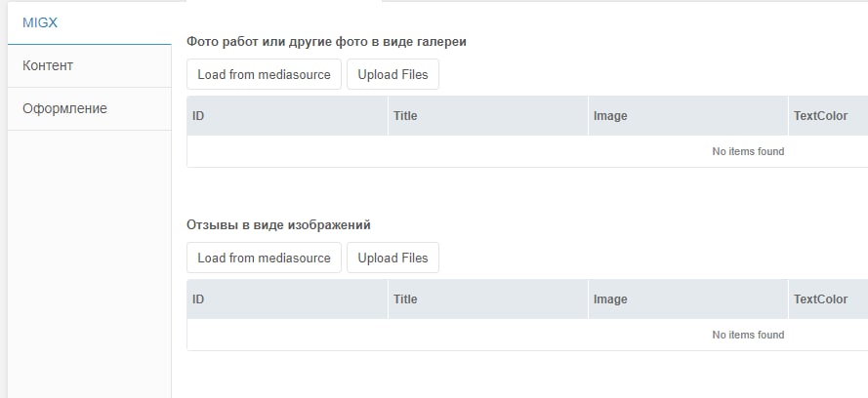The width and height of the screenshot is (868, 398).
Task: Sort gallery grid by Image column
Action: click(688, 116)
